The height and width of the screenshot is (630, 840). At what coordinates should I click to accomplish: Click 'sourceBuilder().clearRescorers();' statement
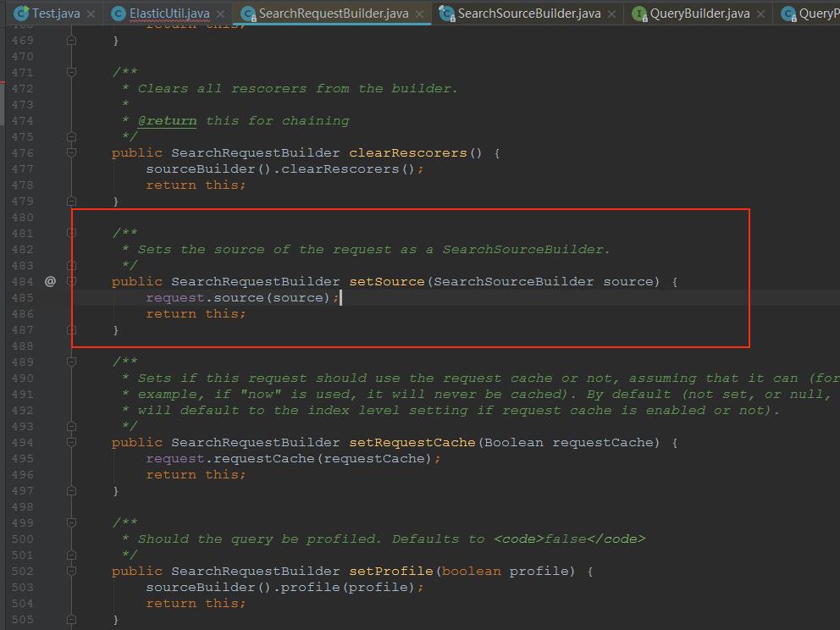coord(285,169)
